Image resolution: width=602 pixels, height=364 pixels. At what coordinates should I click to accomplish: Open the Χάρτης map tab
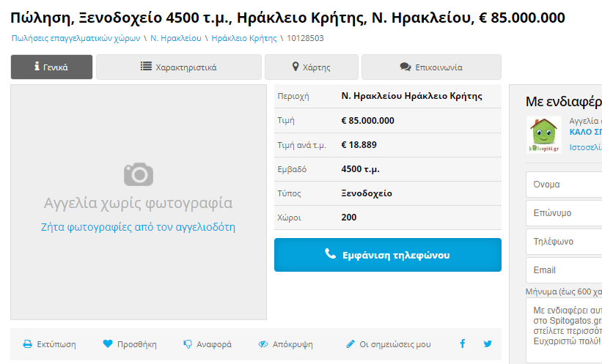click(311, 67)
